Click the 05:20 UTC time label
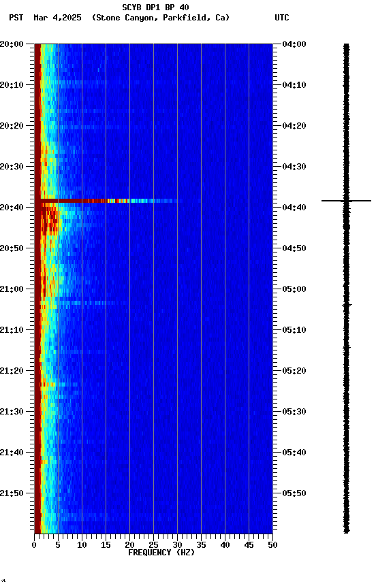This screenshot has height=588, width=376. [x=294, y=372]
